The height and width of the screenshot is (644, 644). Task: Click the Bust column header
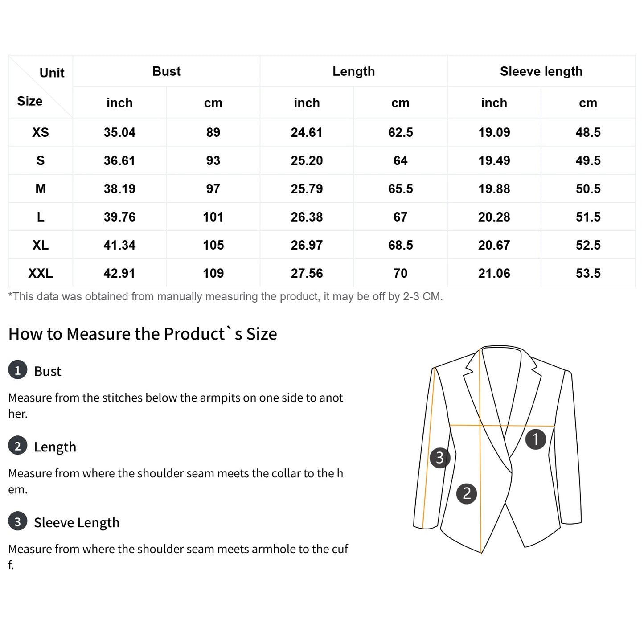click(166, 71)
